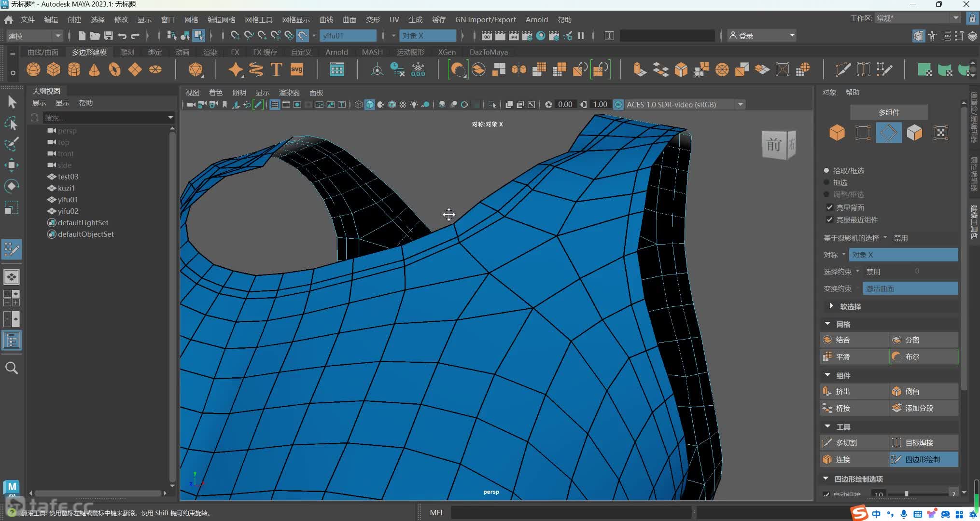
Task: Activate the Scale tool in toolbox
Action: (x=12, y=207)
